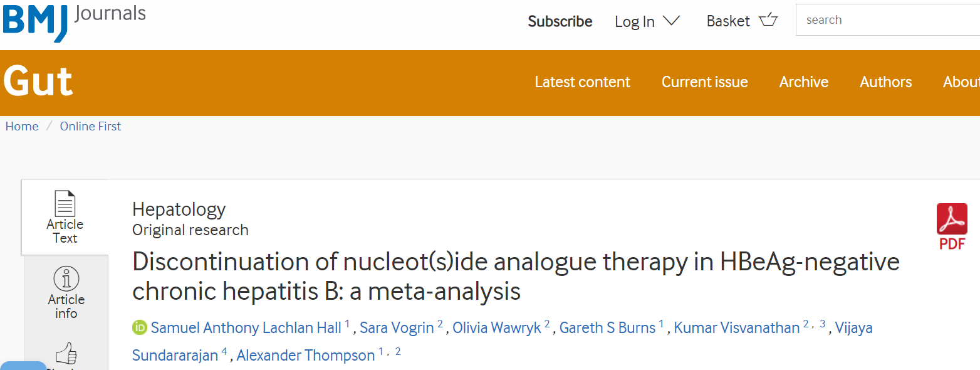
Task: Open the Current issue menu item
Action: (704, 82)
